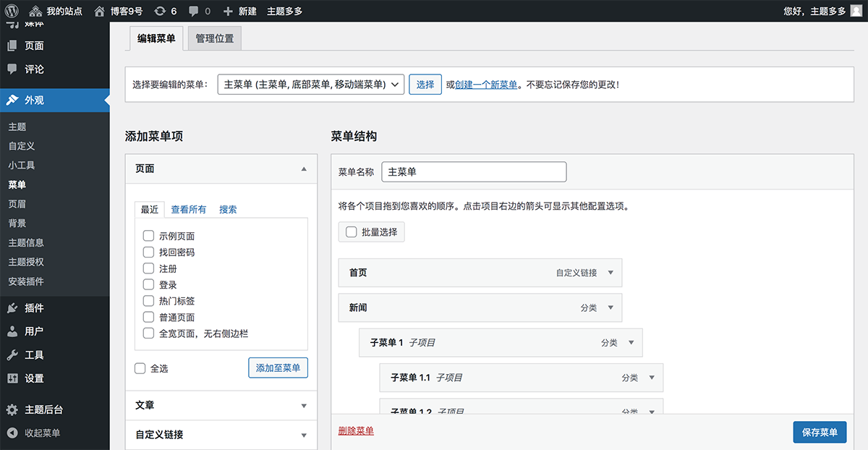Open the 小工具 submenu item
Image resolution: width=868 pixels, height=450 pixels.
click(22, 166)
